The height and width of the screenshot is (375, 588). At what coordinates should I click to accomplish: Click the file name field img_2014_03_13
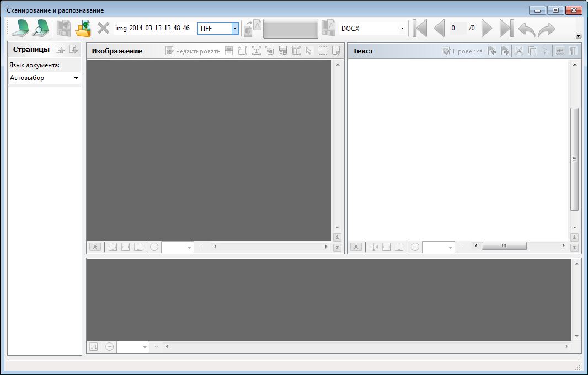pos(154,28)
